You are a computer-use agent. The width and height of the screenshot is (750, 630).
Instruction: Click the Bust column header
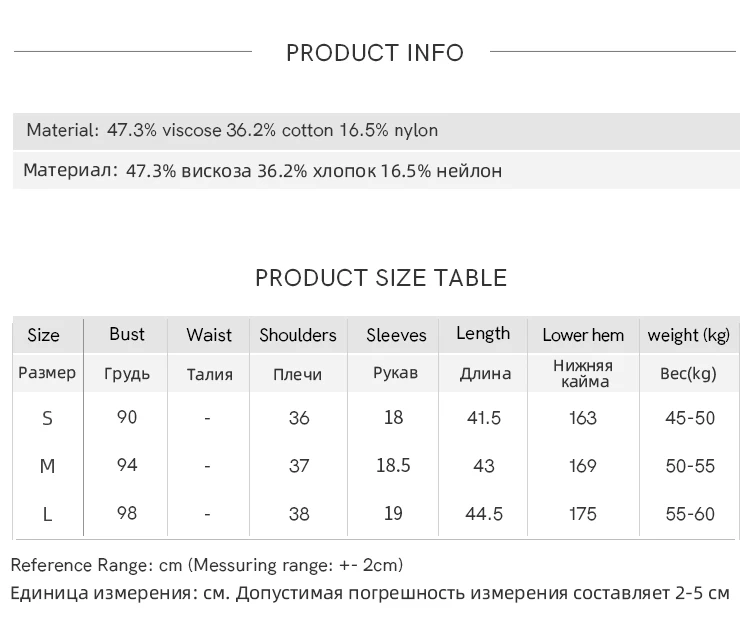point(127,334)
